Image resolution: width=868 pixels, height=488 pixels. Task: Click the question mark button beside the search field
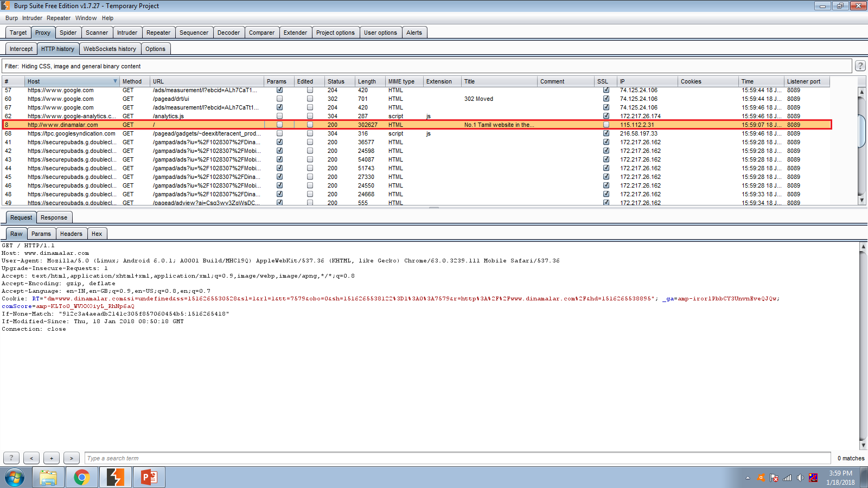tap(11, 458)
